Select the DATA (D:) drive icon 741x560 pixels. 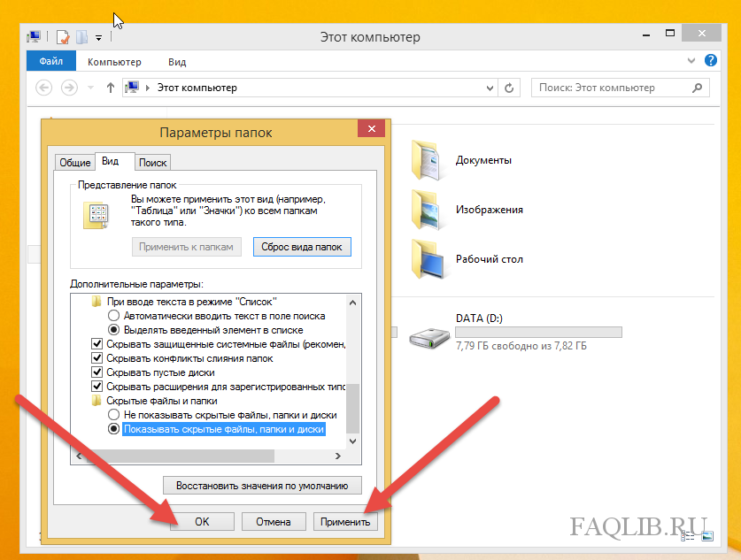(428, 338)
